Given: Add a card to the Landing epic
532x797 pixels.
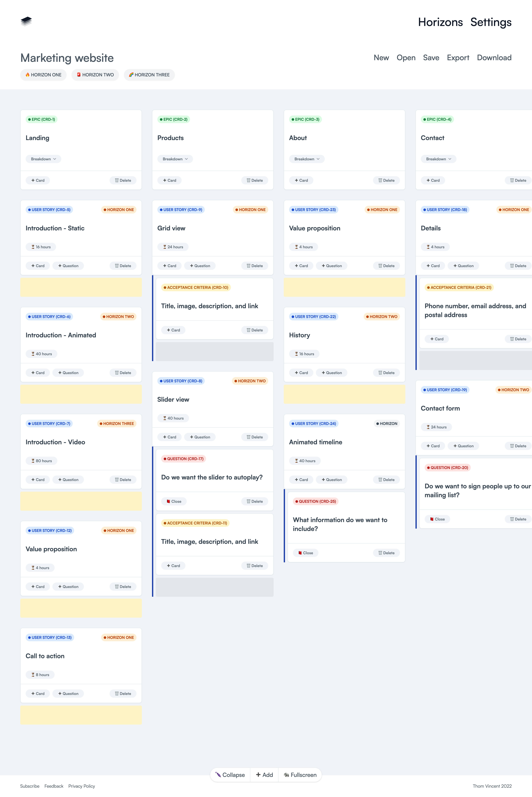Looking at the screenshot, I should click(38, 180).
